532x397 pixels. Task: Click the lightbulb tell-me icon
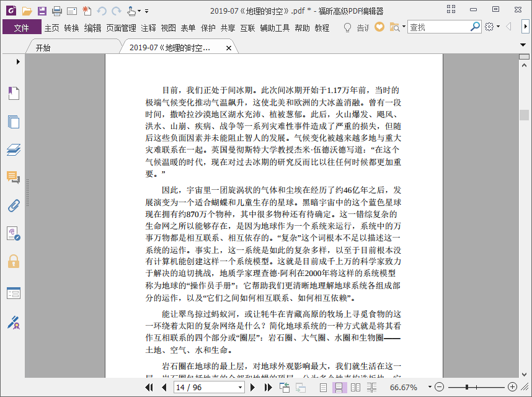tap(347, 27)
